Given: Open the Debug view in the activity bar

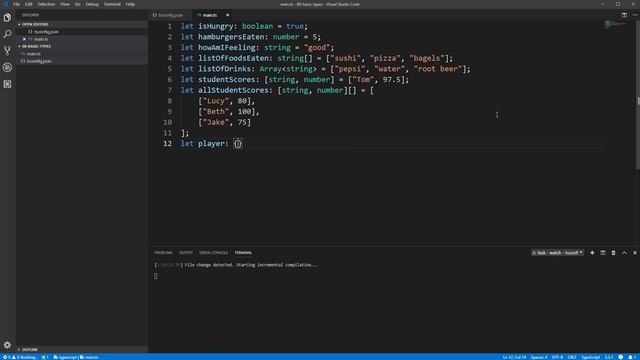Looking at the screenshot, I should click(x=7, y=67).
